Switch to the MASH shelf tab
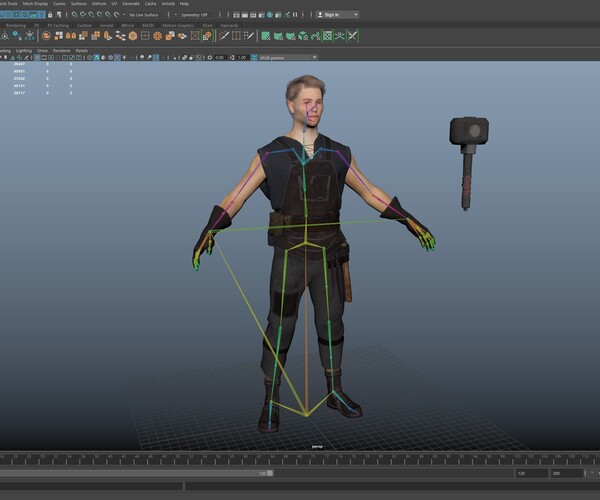This screenshot has height=500, width=600. tap(148, 25)
